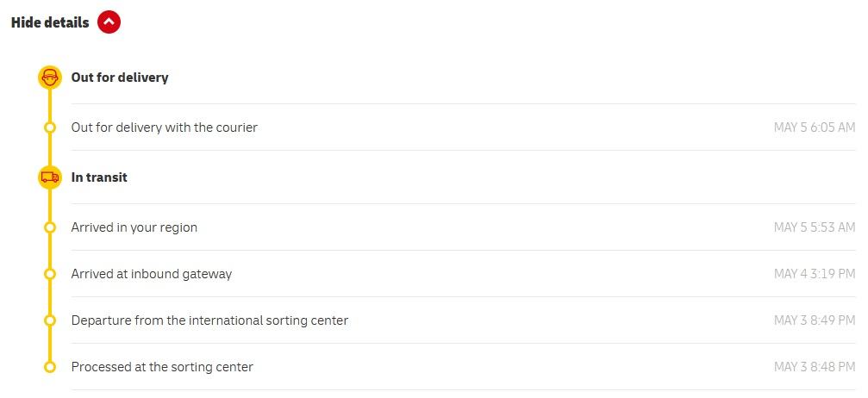Image resolution: width=868 pixels, height=398 pixels.
Task: Click the MAY 4 3:19 PM timestamp
Action: click(x=814, y=274)
